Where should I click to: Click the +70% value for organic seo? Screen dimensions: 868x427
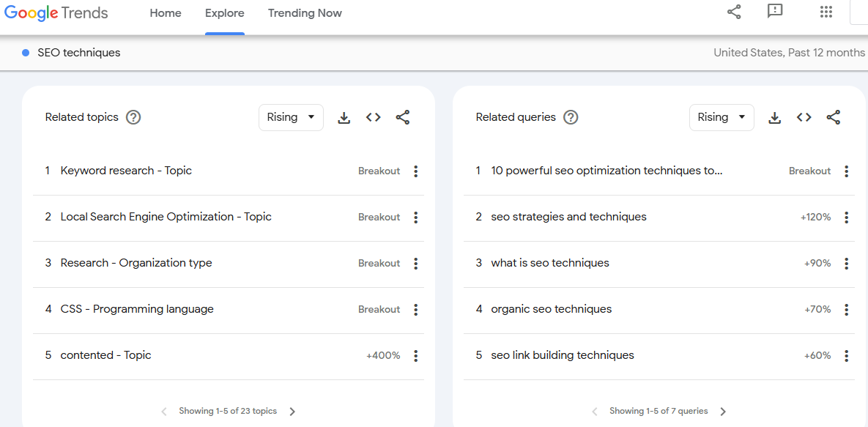pos(817,310)
